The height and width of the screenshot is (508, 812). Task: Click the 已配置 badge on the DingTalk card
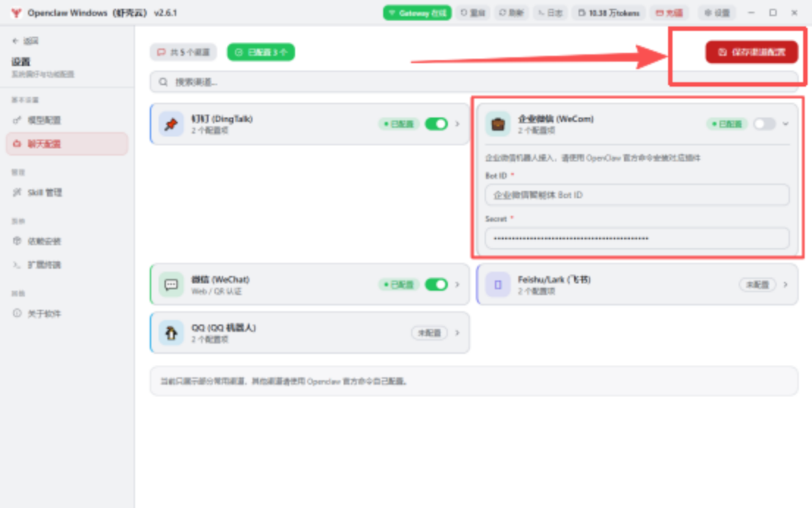398,124
